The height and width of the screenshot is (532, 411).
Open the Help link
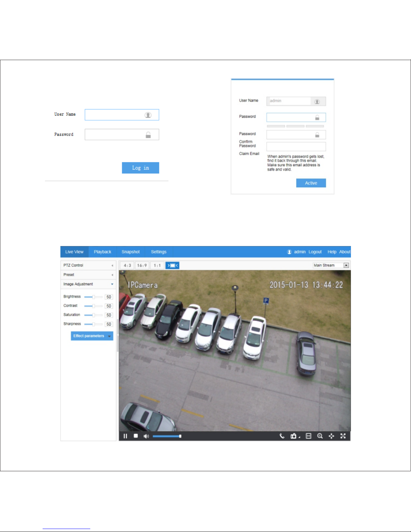coord(332,252)
